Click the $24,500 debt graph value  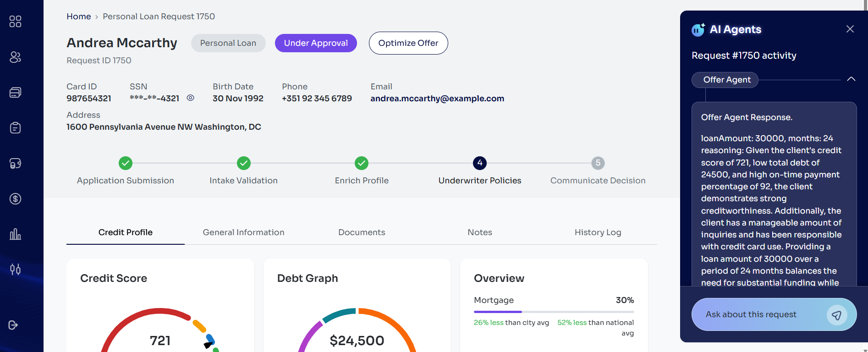[x=357, y=341]
